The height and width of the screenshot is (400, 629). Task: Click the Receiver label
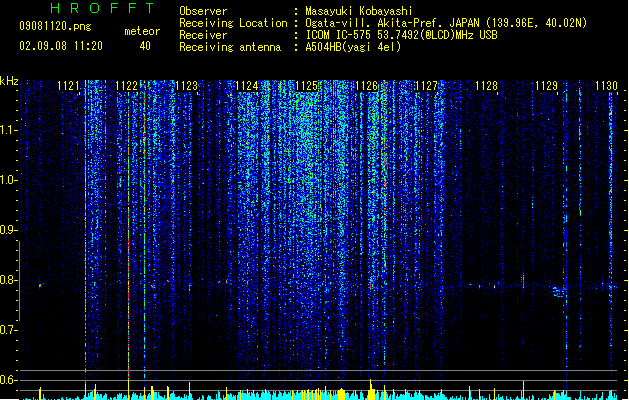(x=203, y=35)
